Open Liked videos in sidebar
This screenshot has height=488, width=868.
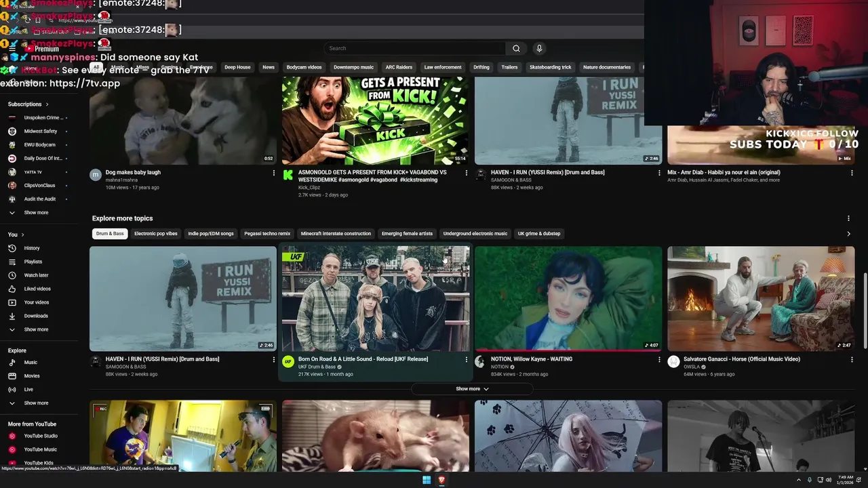point(37,289)
